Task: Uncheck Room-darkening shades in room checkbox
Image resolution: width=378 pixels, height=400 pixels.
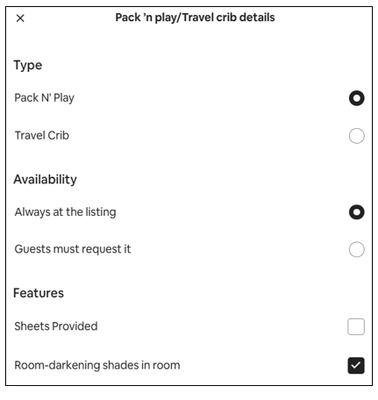Action: click(356, 365)
